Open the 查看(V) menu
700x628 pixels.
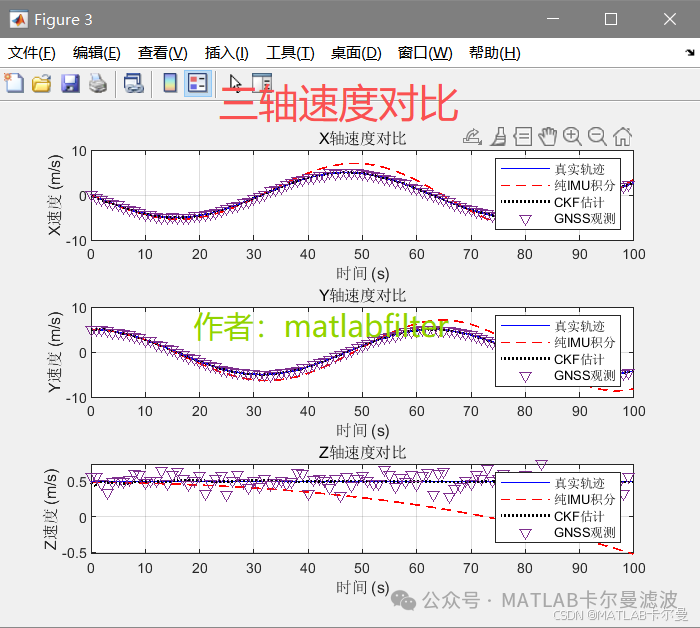point(162,53)
